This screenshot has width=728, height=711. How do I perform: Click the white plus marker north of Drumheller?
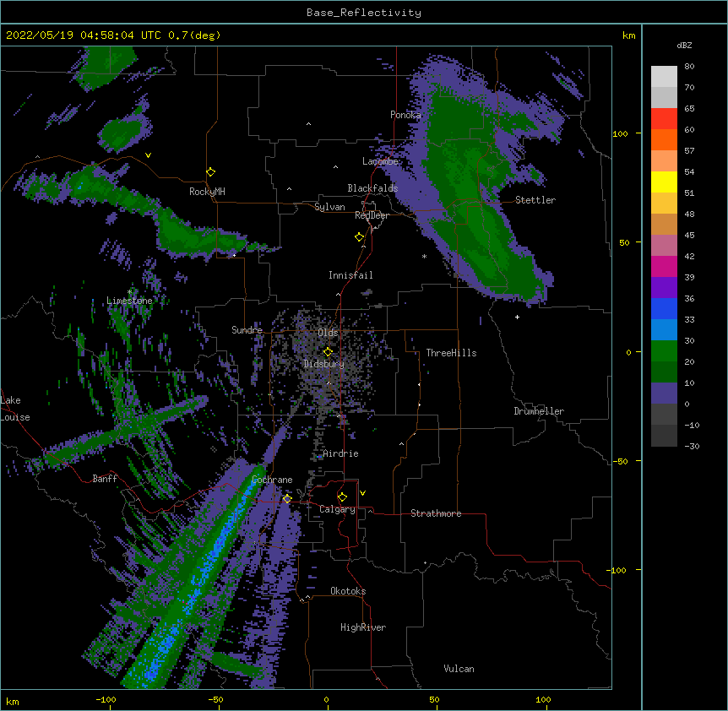(x=517, y=317)
